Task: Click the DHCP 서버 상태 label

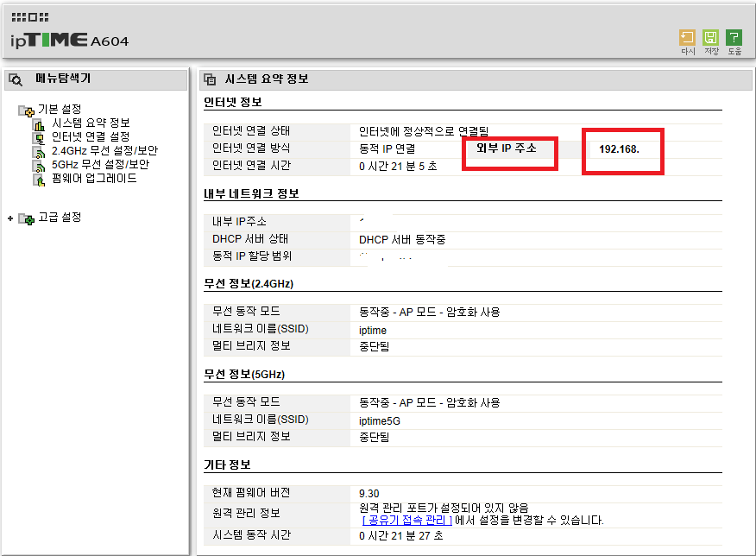Action: tap(250, 238)
